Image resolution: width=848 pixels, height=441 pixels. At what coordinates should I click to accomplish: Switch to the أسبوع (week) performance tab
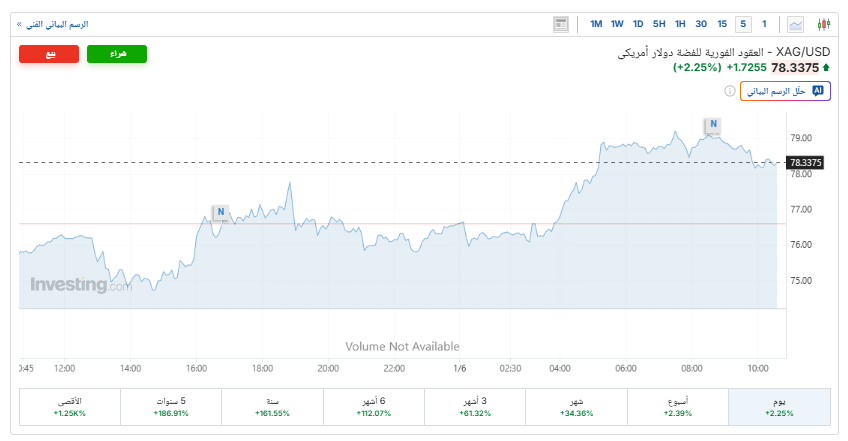[x=678, y=407]
